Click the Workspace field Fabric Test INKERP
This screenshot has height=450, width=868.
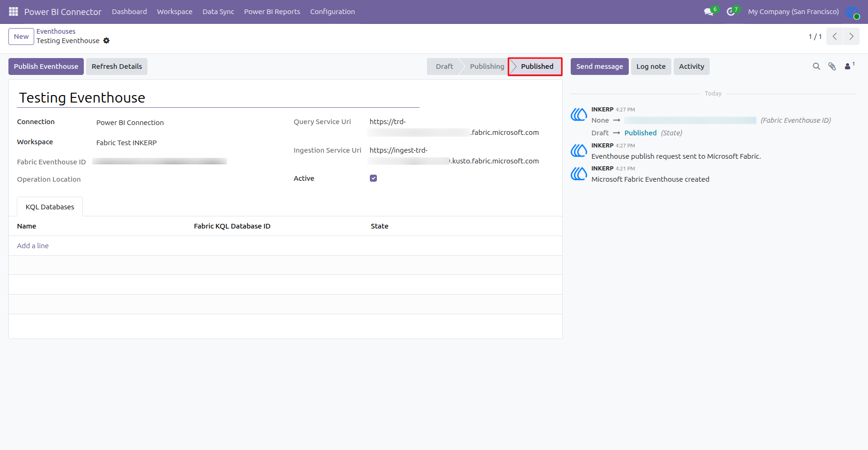[126, 143]
